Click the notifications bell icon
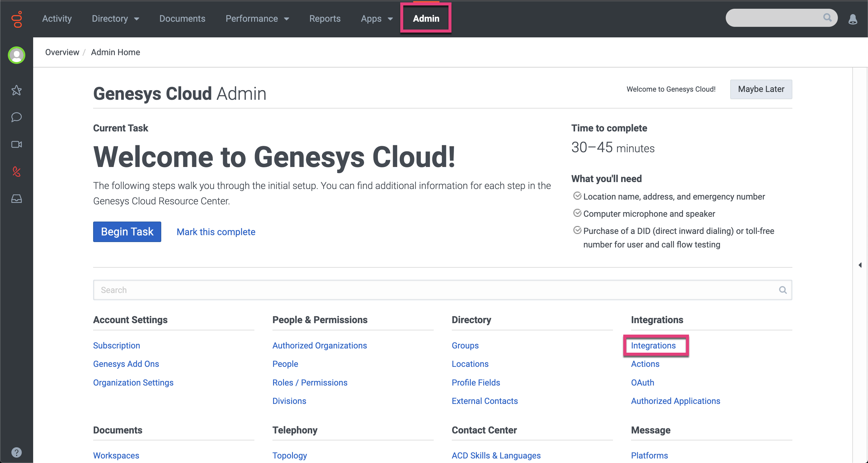Screen dimensions: 868x463 pos(853,19)
